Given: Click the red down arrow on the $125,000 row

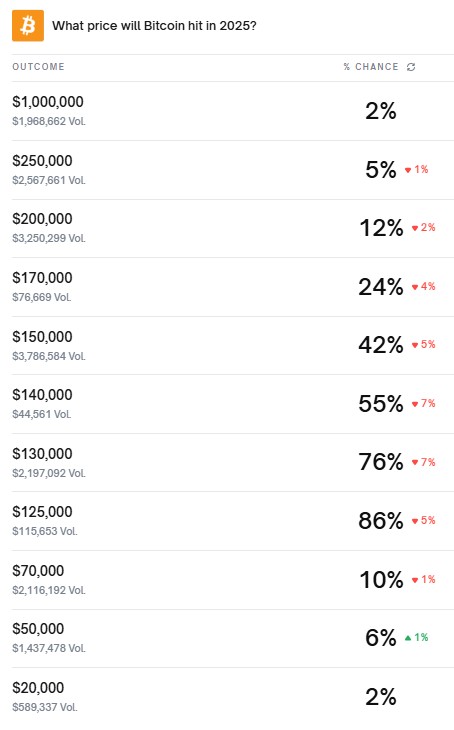Looking at the screenshot, I should pos(415,521).
